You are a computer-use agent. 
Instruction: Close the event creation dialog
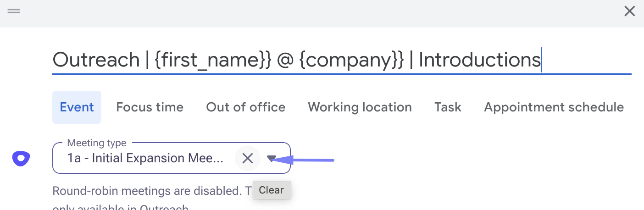click(630, 11)
